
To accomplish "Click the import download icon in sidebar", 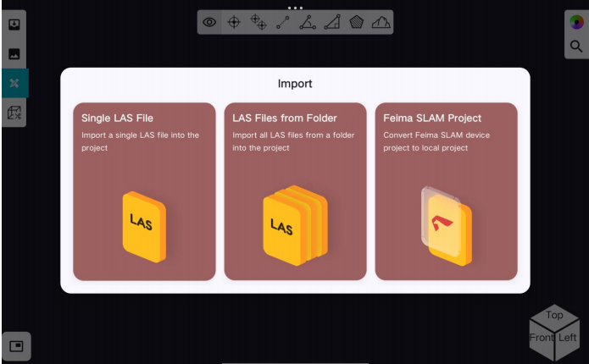I will pyautogui.click(x=14, y=25).
